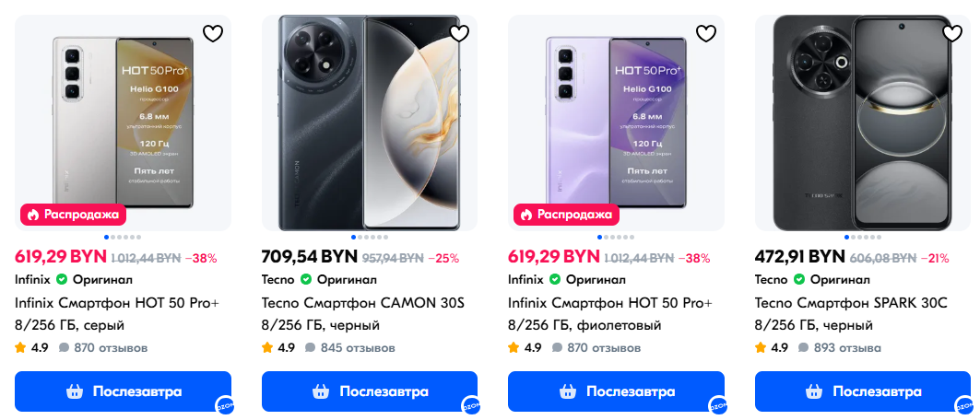Click star rating icon on CAMON 30S

pos(267,347)
